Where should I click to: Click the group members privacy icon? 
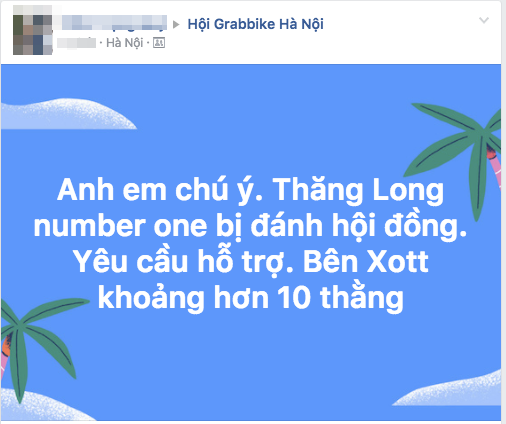pyautogui.click(x=159, y=43)
